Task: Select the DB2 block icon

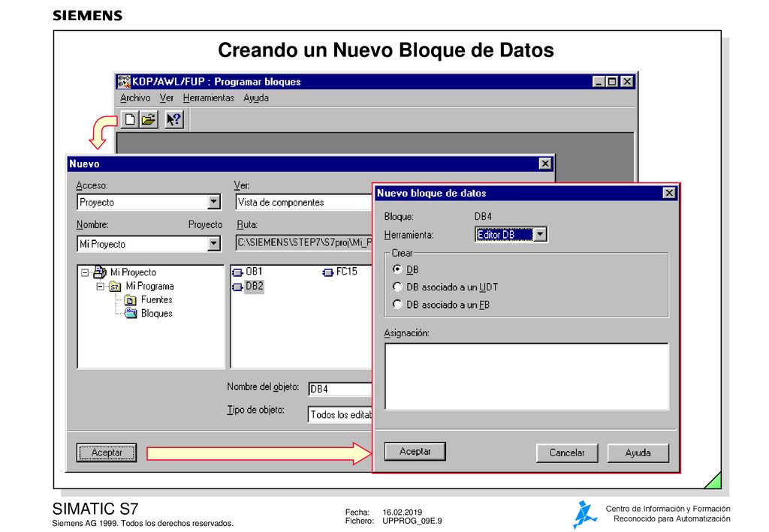Action: pyautogui.click(x=238, y=287)
